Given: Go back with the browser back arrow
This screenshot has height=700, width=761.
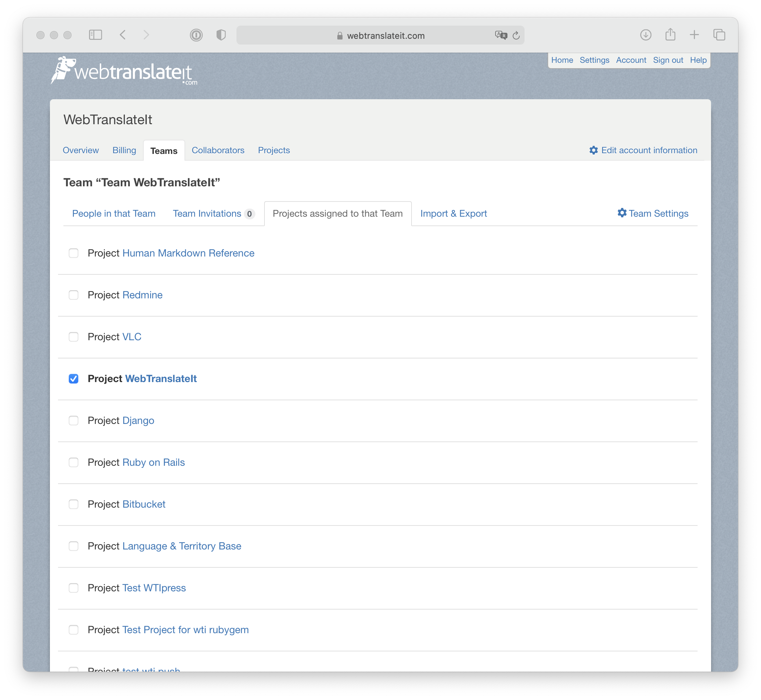Looking at the screenshot, I should (123, 35).
